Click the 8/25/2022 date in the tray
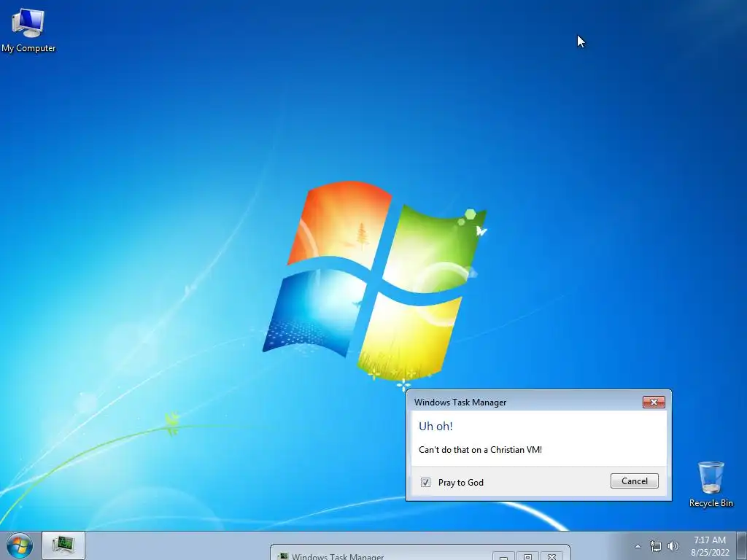The height and width of the screenshot is (560, 747). click(710, 553)
